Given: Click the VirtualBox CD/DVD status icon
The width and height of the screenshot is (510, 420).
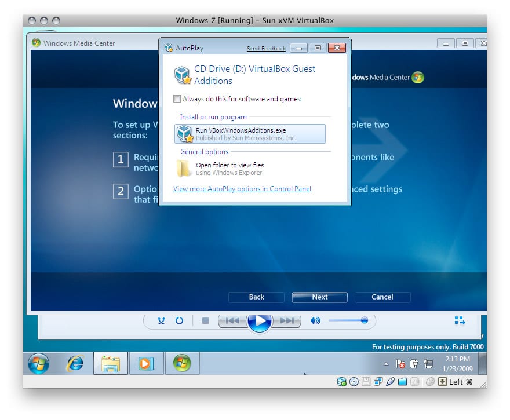Looking at the screenshot, I should pyautogui.click(x=354, y=382).
